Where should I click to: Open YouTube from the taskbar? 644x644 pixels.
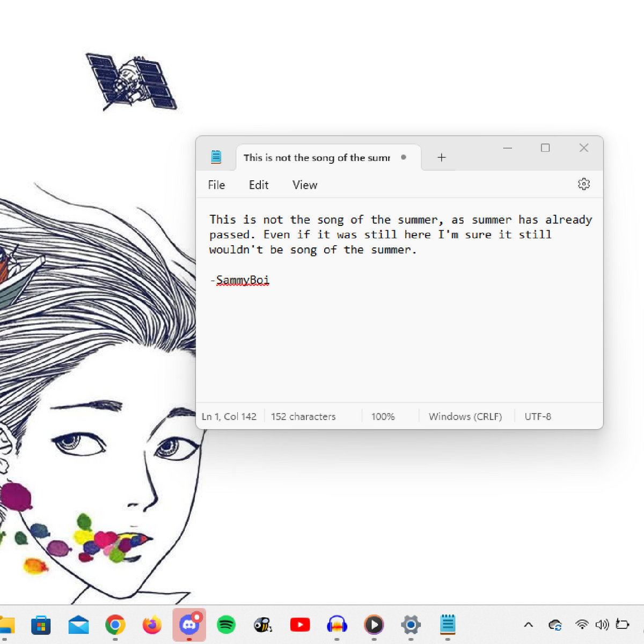click(299, 625)
